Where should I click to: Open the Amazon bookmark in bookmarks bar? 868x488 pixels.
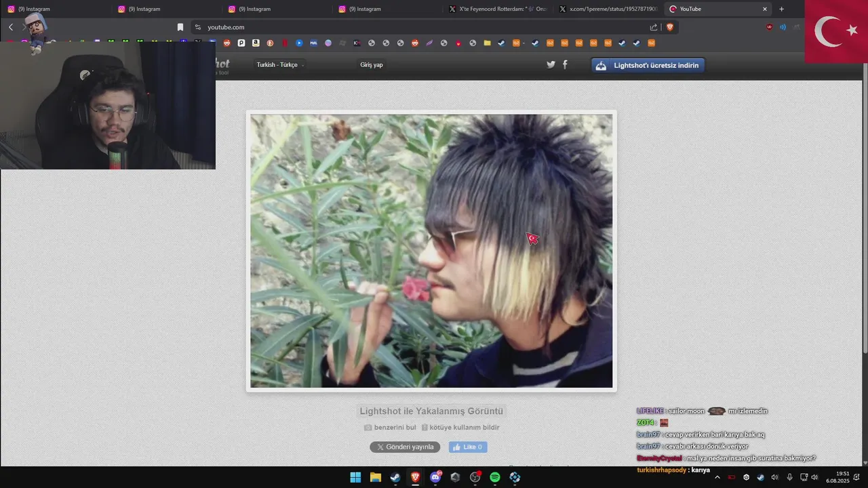pyautogui.click(x=256, y=43)
